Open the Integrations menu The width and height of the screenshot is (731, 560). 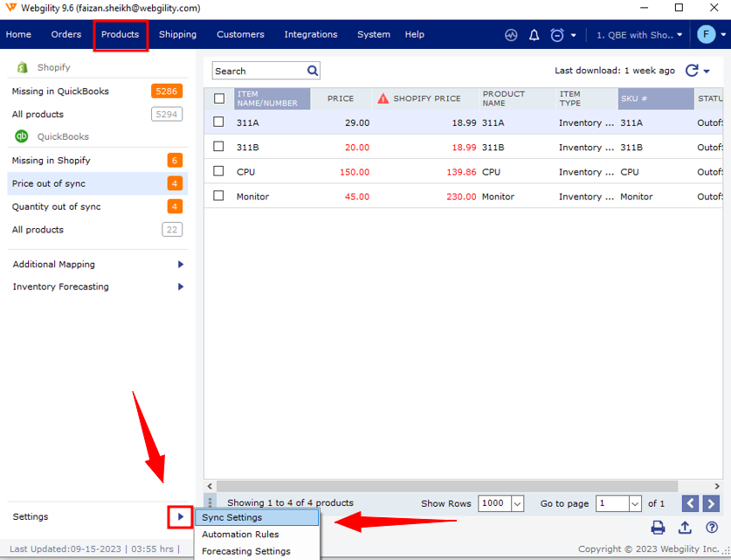[311, 34]
